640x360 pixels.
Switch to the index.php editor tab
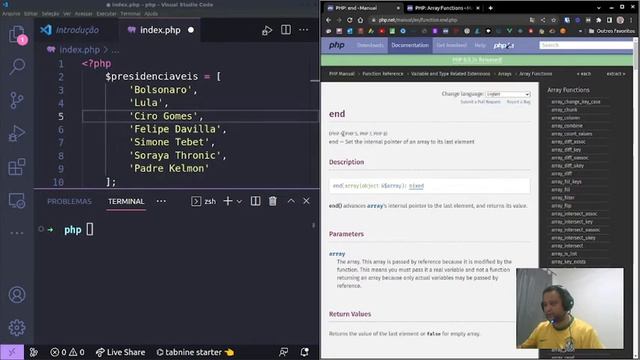click(160, 30)
